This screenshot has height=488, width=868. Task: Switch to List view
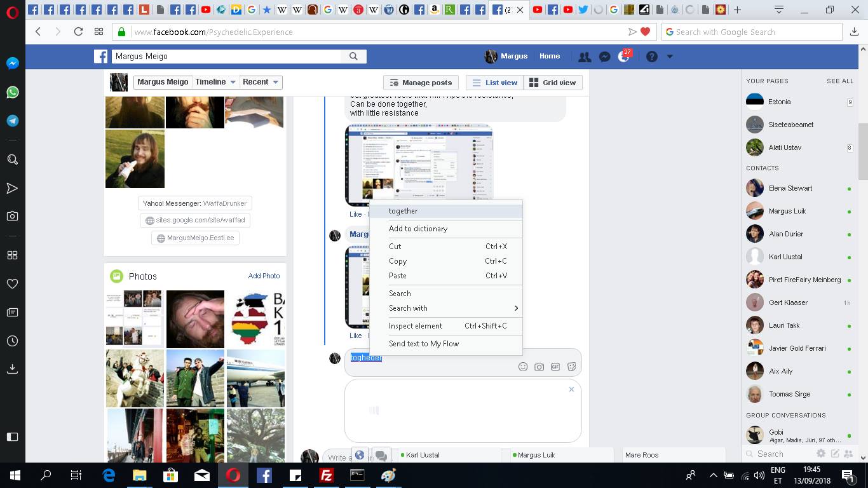pyautogui.click(x=495, y=83)
